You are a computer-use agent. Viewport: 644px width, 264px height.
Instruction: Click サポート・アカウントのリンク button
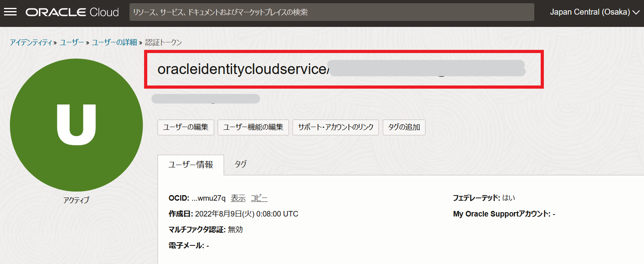(335, 127)
